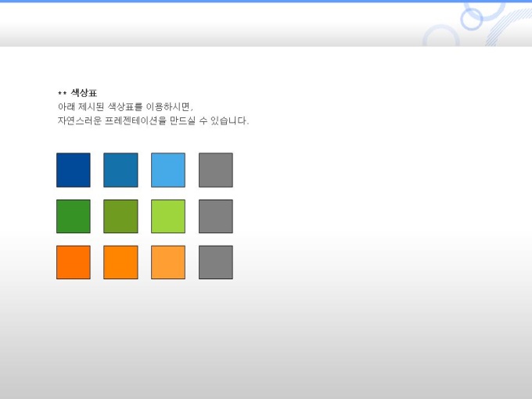Pick the olive green square

pyautogui.click(x=120, y=216)
